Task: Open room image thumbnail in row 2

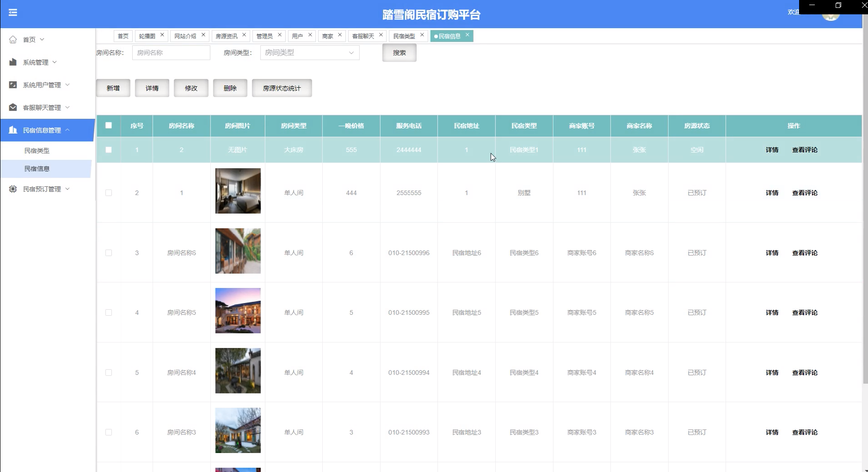Action: [238, 191]
